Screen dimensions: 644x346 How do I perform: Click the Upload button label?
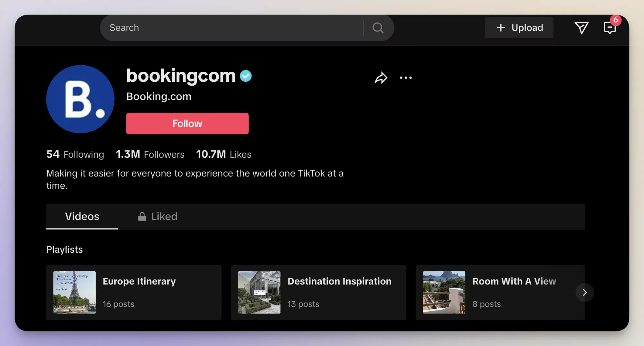point(527,28)
